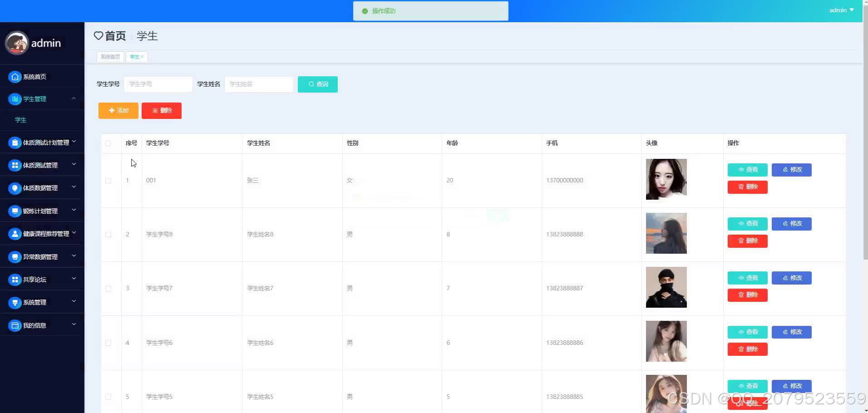Click the 系统首页 home icon in sidebar
Screen dimensions: 868x413
pyautogui.click(x=15, y=77)
